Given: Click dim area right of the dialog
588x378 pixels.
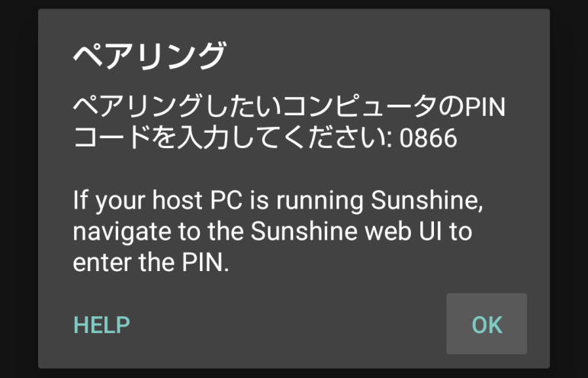Looking at the screenshot, I should coord(569,191).
